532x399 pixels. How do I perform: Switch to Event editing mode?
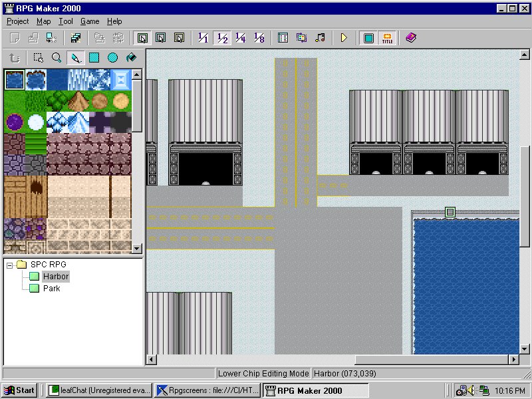[180, 38]
